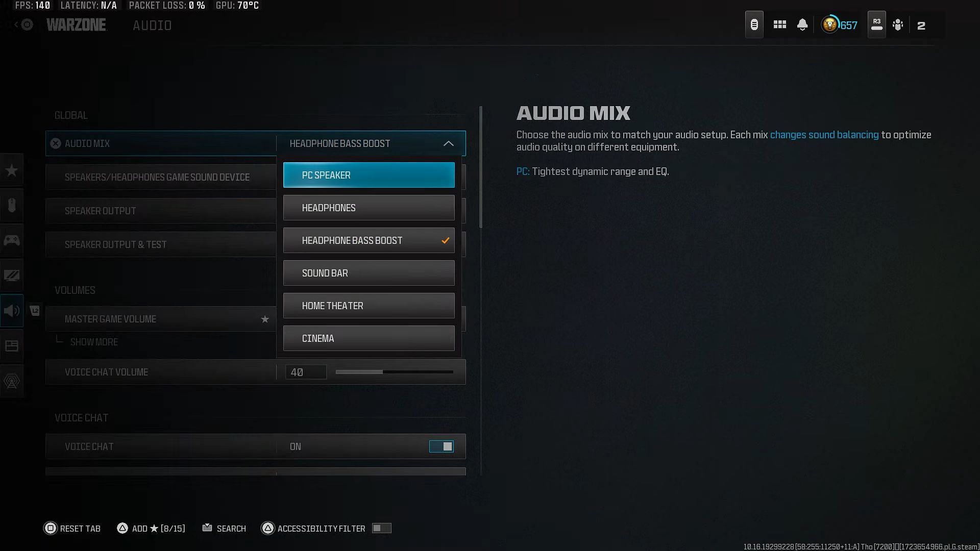Click the notification bell icon
The image size is (980, 551).
coord(802,25)
